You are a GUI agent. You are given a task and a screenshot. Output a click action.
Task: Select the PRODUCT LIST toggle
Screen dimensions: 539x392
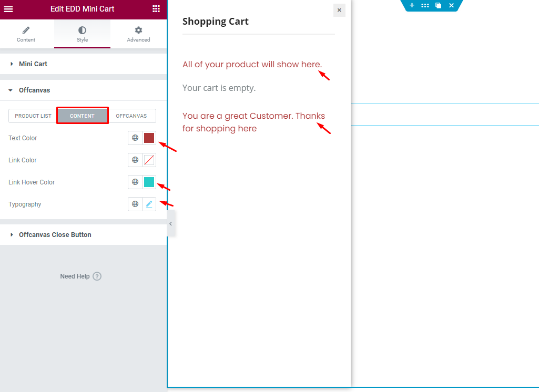[33, 116]
